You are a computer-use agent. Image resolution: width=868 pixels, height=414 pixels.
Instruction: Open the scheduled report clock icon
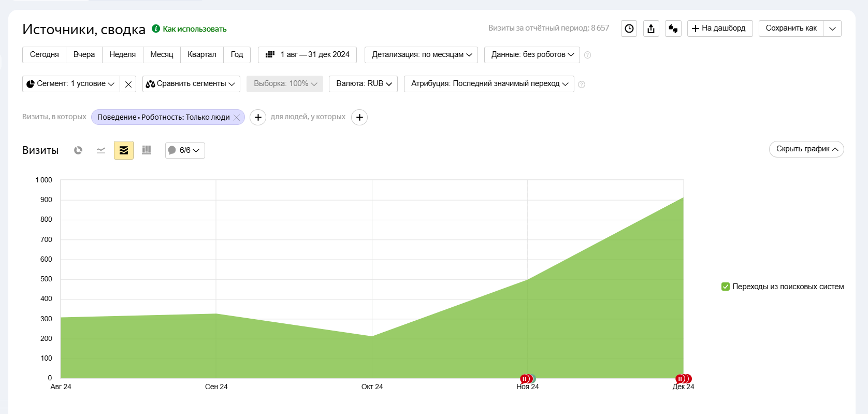(x=629, y=28)
